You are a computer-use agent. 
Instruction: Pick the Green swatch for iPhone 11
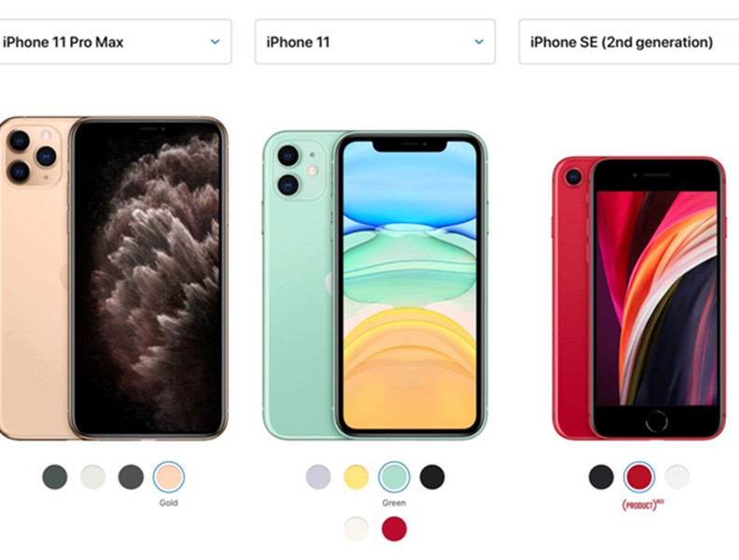tap(394, 477)
